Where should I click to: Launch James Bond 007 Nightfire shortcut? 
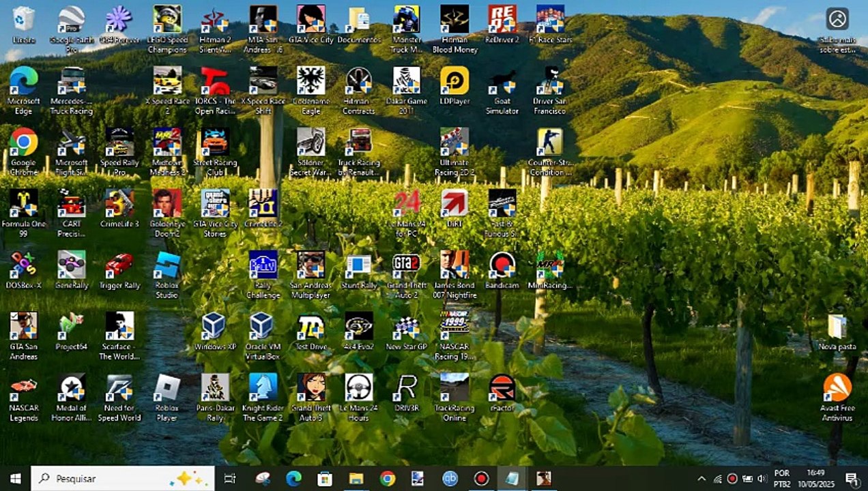coord(454,274)
